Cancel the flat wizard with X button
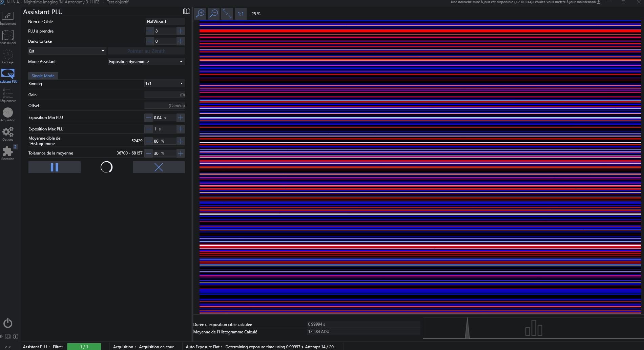Image resolution: width=644 pixels, height=350 pixels. click(159, 167)
